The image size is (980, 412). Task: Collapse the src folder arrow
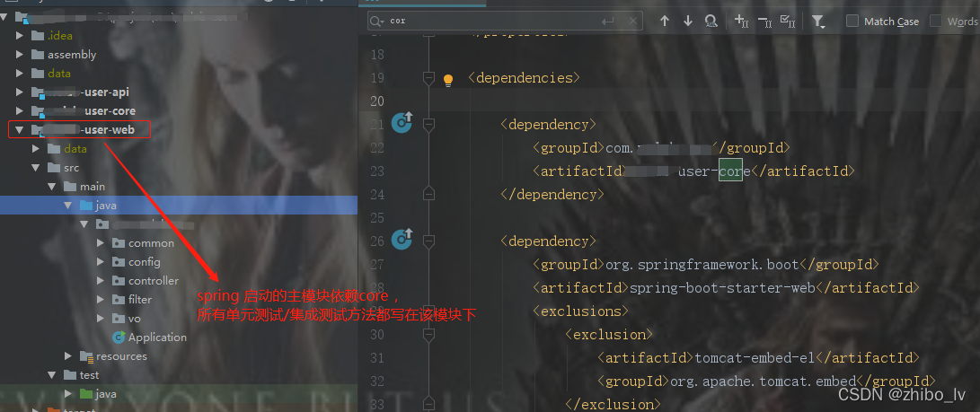[x=36, y=168]
